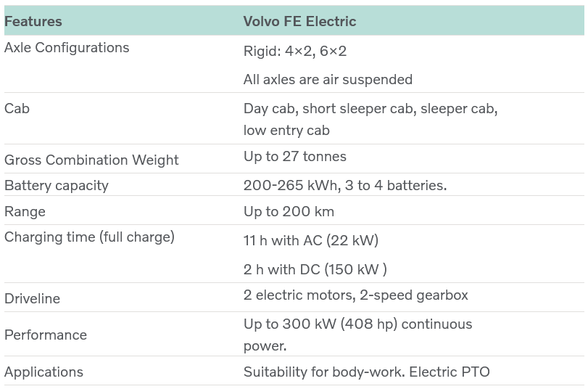Click the Up to 200 km value
Image resolution: width=588 pixels, height=389 pixels.
[x=289, y=212]
